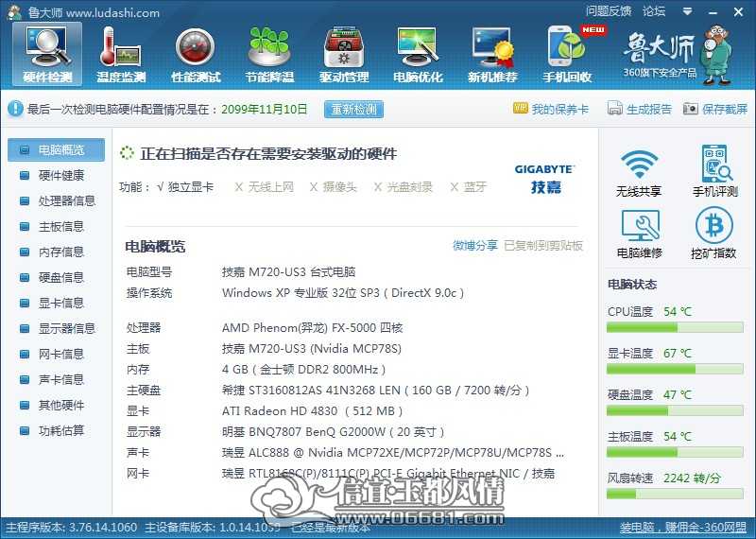This screenshot has width=756, height=539.
Task: Click the OS value Windows XP 专业版
Action: [x=343, y=293]
